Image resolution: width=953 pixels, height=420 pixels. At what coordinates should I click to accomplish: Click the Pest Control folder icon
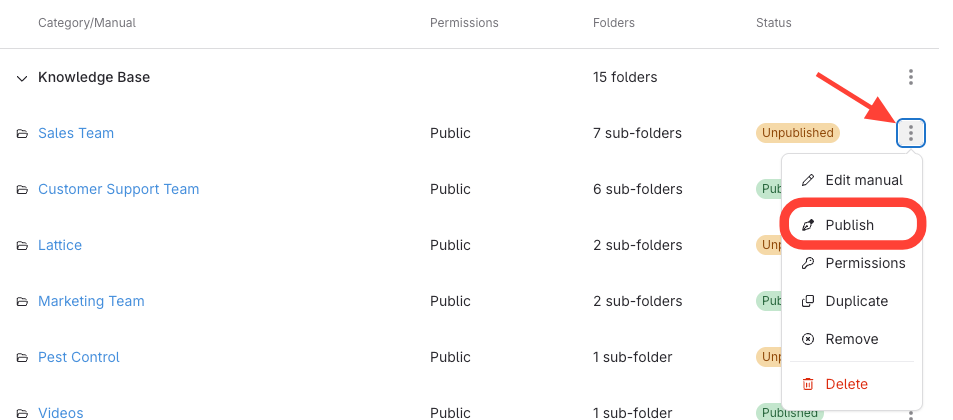(x=22, y=357)
